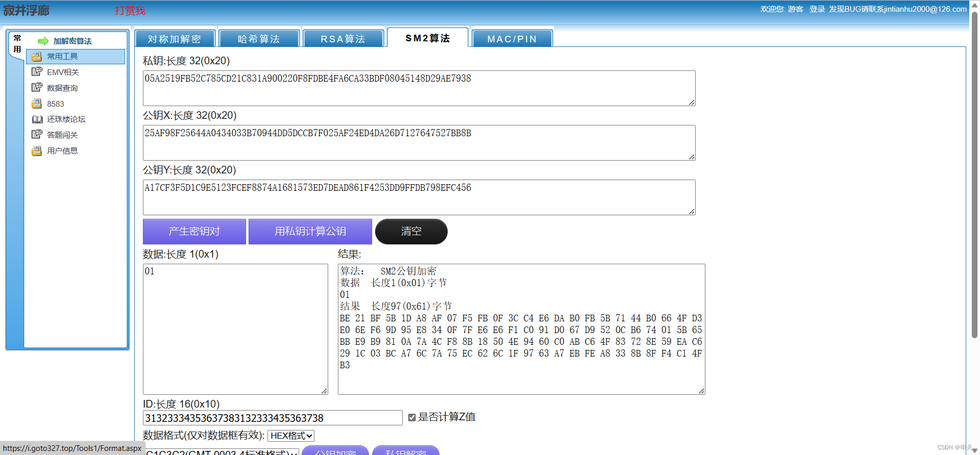Click the 结果 textarea resize handle

[701, 391]
